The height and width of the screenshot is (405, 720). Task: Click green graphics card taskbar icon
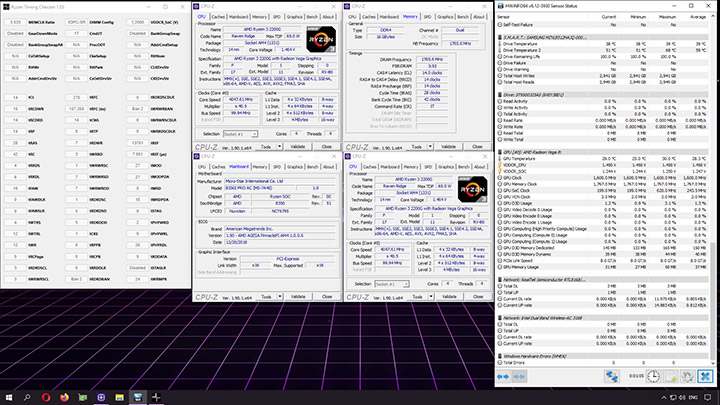(x=83, y=397)
